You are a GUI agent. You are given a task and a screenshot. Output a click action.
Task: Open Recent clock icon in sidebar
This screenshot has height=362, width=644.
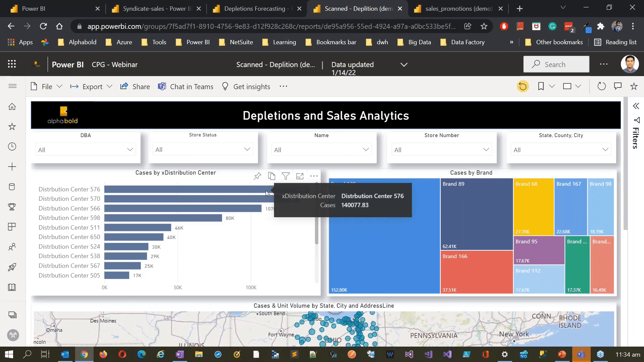tap(12, 146)
